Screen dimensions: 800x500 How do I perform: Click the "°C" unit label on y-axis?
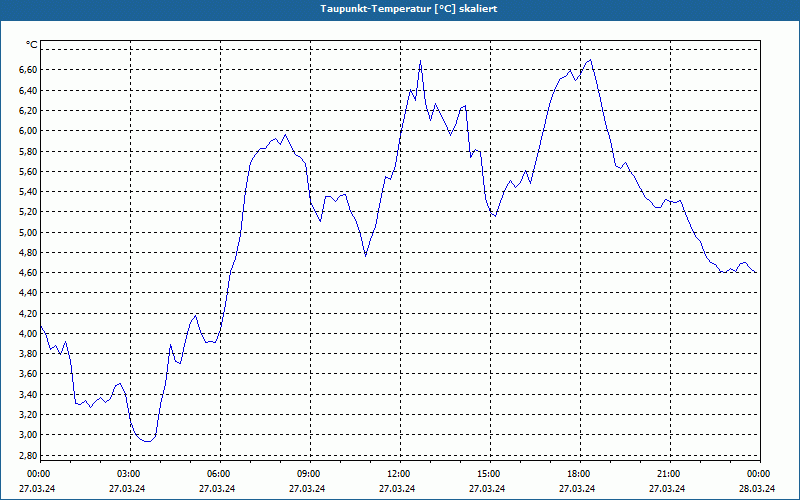click(x=32, y=45)
